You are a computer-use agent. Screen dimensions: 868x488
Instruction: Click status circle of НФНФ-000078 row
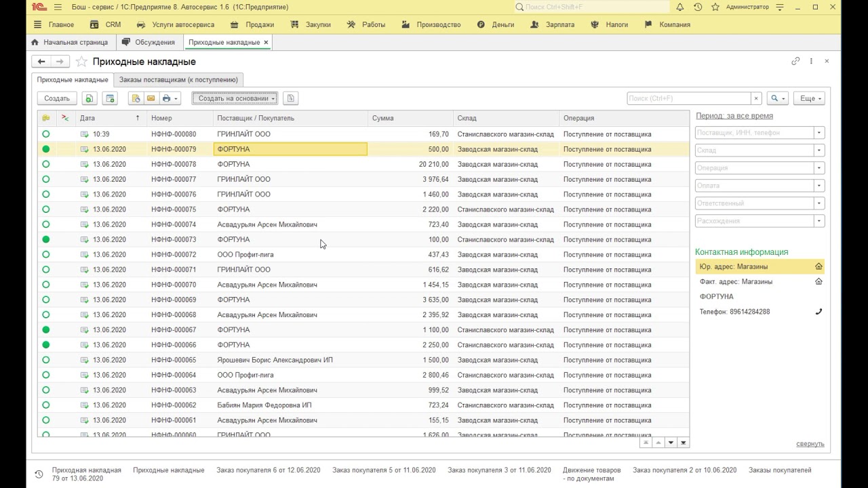(46, 164)
